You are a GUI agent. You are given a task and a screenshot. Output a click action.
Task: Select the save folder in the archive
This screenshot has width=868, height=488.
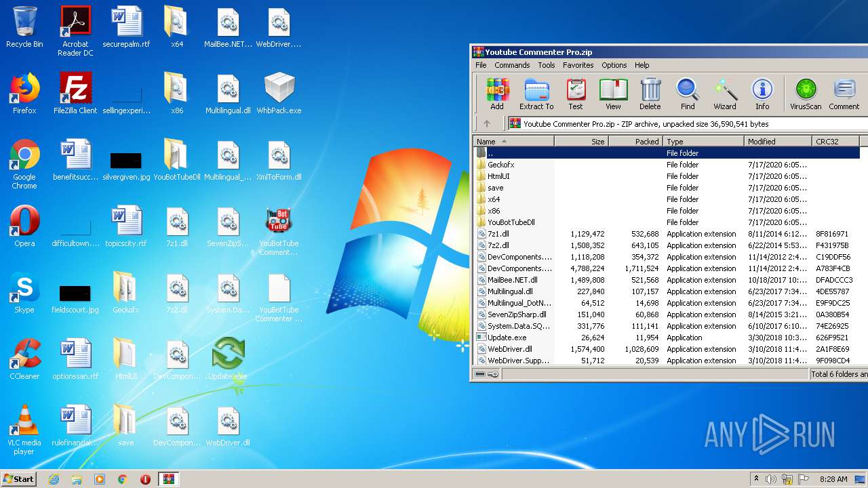tap(667, 188)
